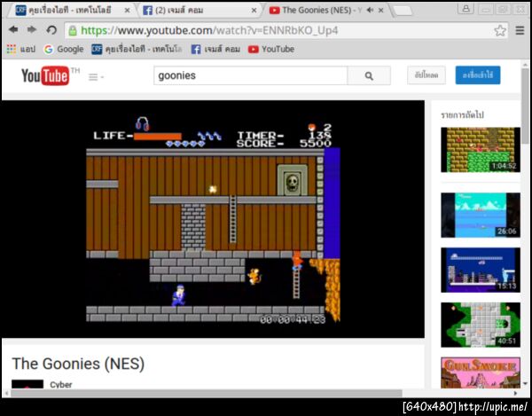Mute the tab via the speaker icon
The height and width of the screenshot is (416, 532).
pyautogui.click(x=370, y=10)
